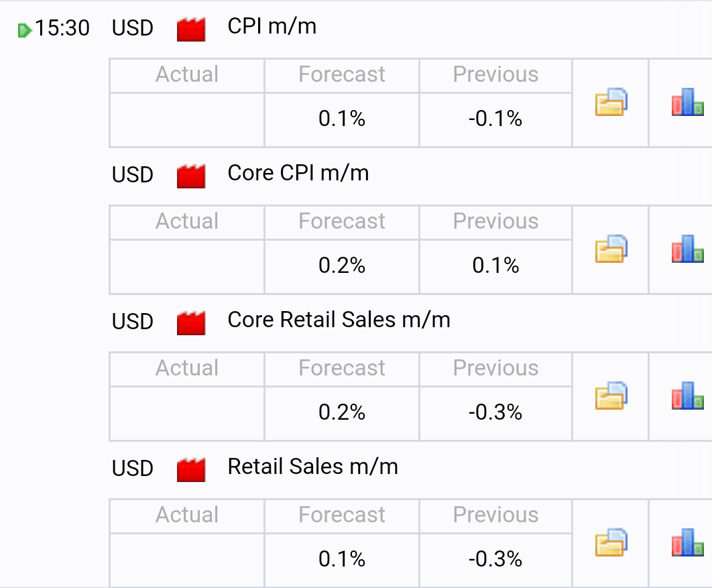
Task: Select the CPI m/m event title
Action: click(x=272, y=26)
